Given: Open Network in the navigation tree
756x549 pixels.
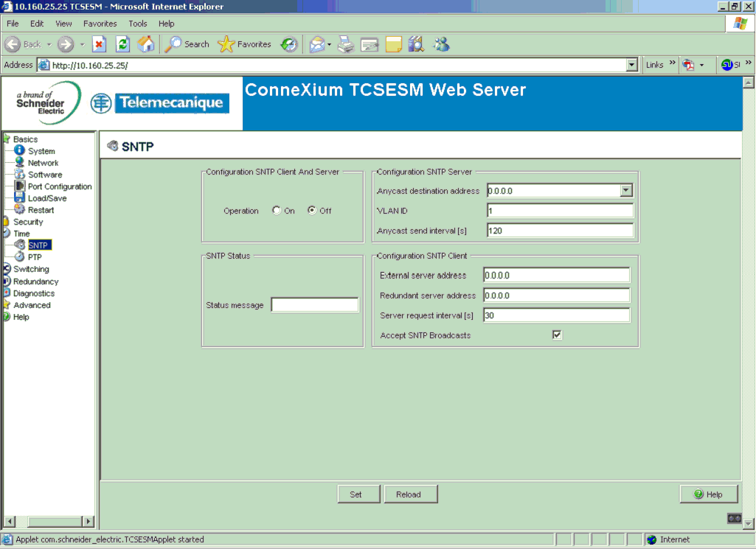Looking at the screenshot, I should pyautogui.click(x=43, y=163).
